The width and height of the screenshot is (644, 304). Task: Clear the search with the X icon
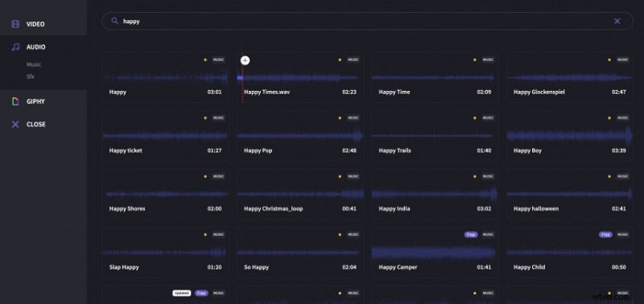617,21
